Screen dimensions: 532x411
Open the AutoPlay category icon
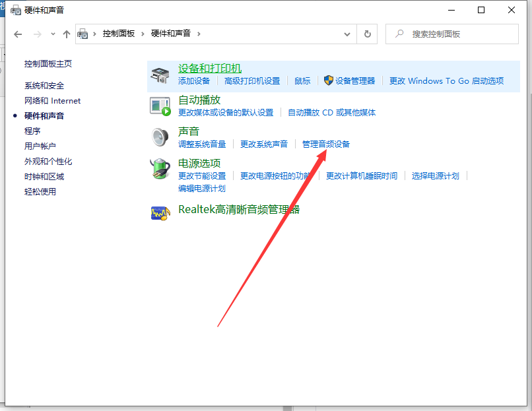point(160,105)
